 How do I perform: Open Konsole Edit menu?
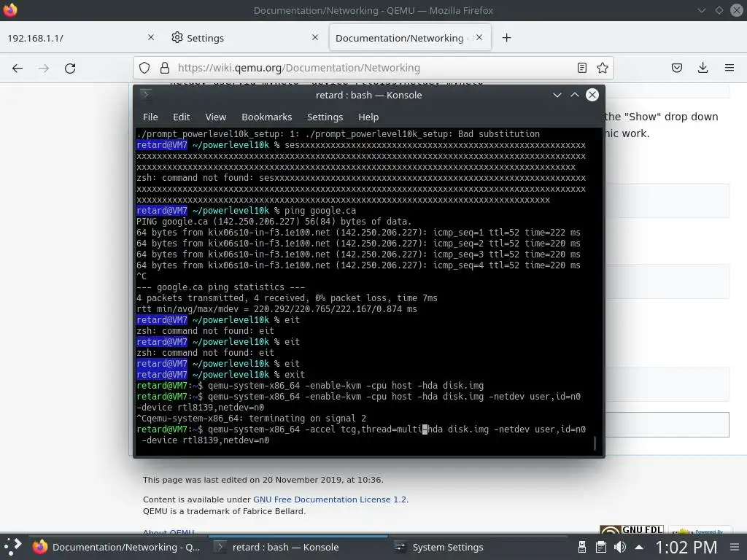click(x=181, y=117)
